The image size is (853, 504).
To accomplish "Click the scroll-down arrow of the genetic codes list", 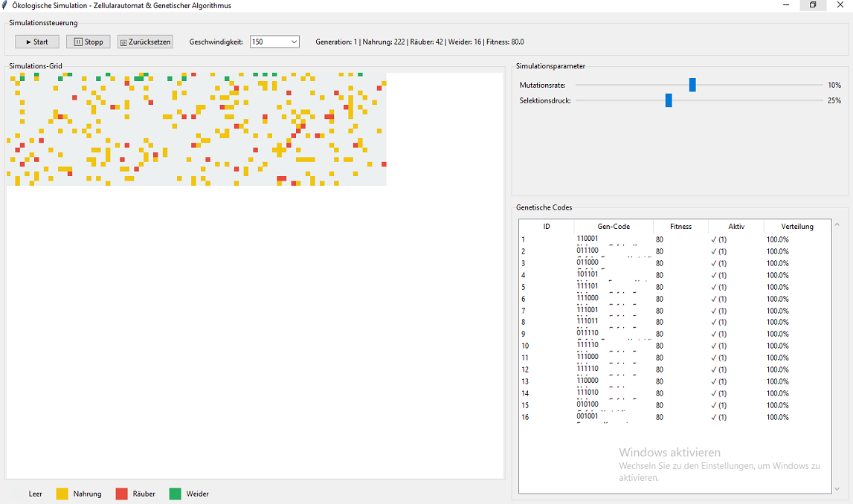I will (x=837, y=488).
